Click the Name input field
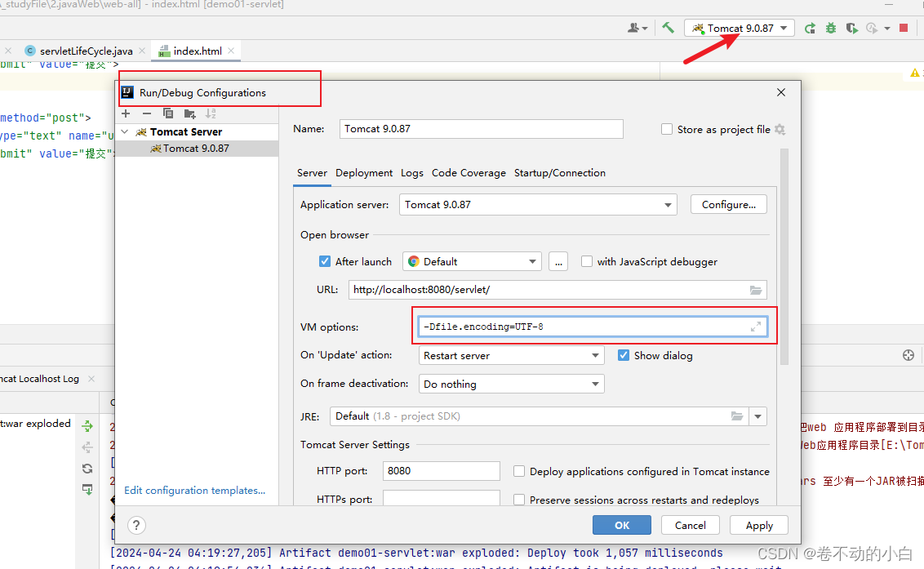The width and height of the screenshot is (924, 569). [481, 129]
